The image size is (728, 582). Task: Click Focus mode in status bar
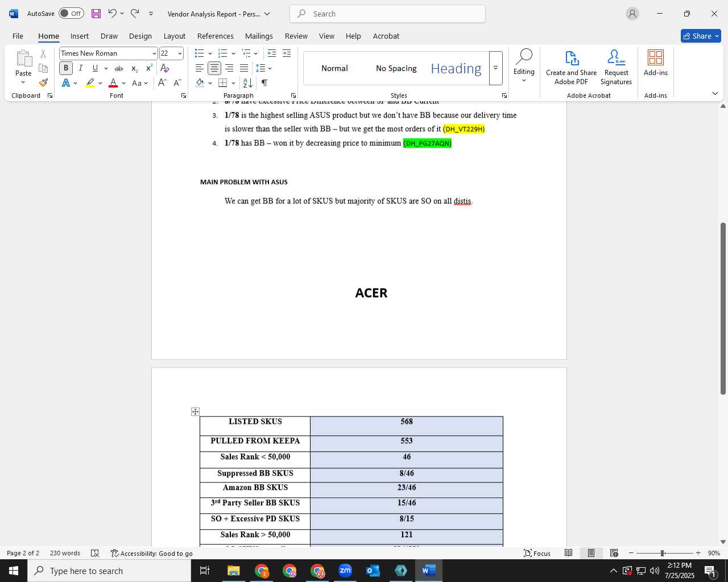tap(537, 553)
